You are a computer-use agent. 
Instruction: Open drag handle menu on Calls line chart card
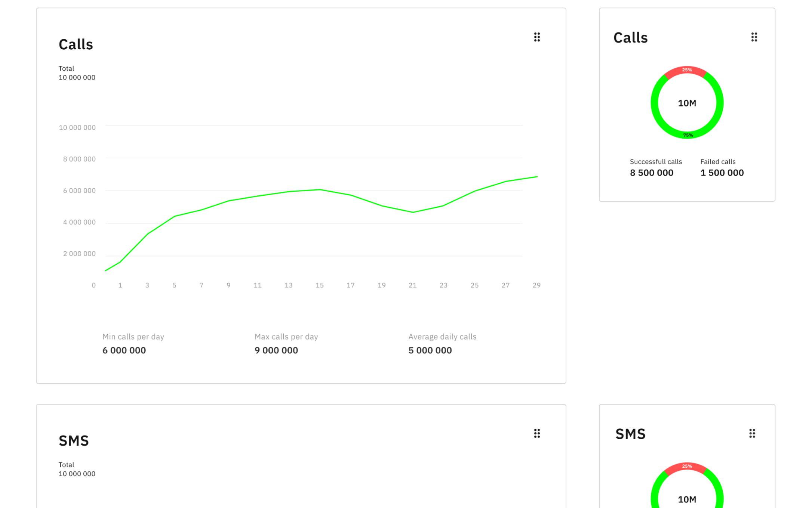pos(537,37)
